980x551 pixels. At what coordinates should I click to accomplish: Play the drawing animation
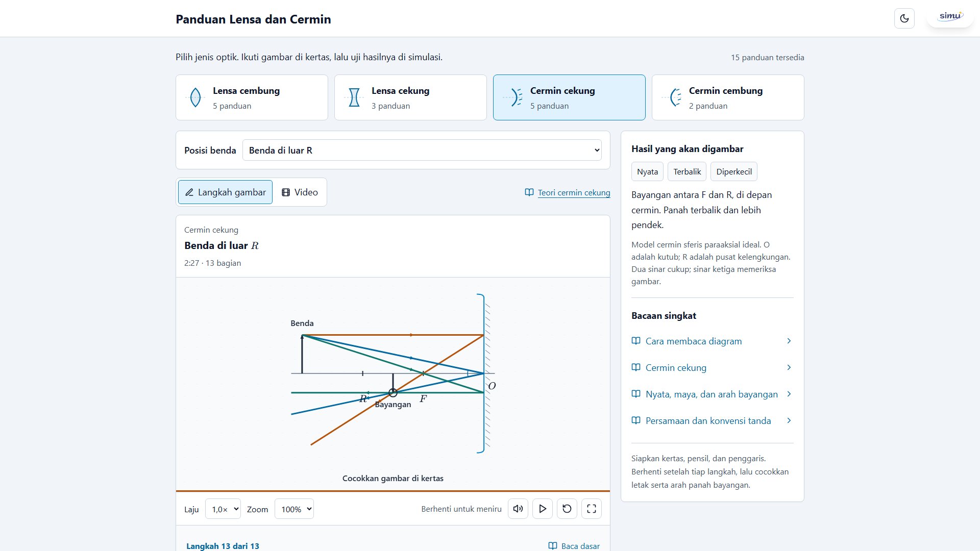click(x=542, y=509)
